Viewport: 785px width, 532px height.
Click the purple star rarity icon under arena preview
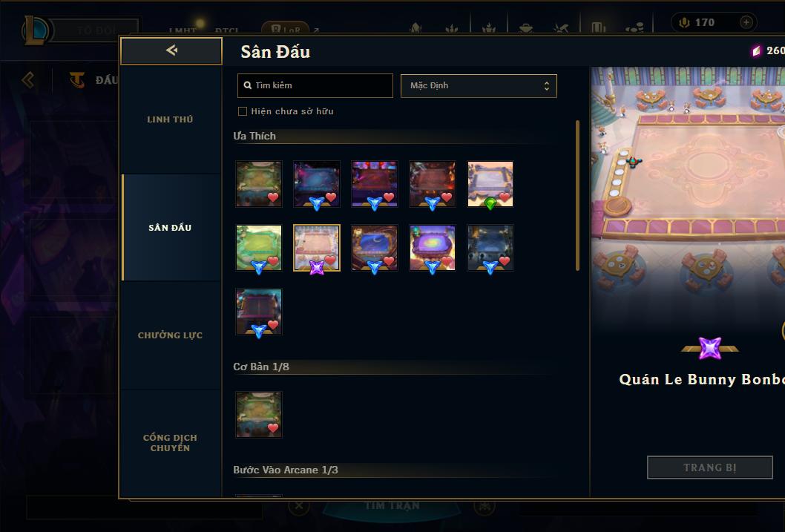709,348
